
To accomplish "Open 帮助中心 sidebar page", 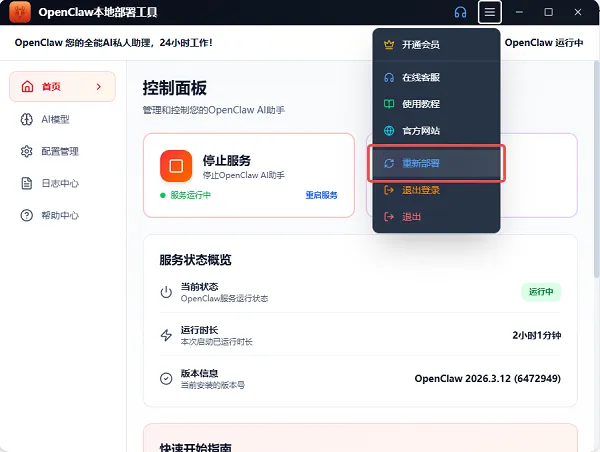I will pyautogui.click(x=62, y=215).
